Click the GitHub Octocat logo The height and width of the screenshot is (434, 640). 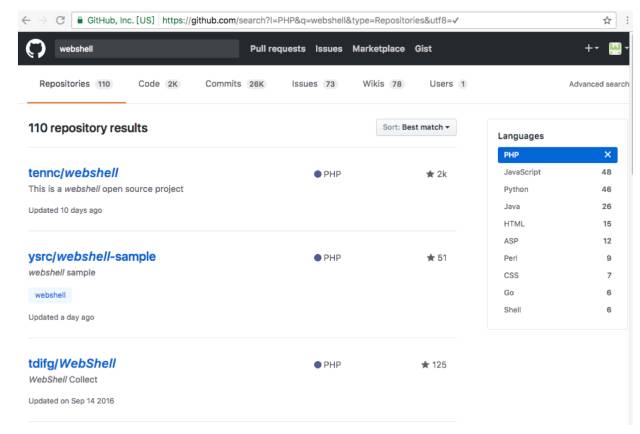click(36, 49)
